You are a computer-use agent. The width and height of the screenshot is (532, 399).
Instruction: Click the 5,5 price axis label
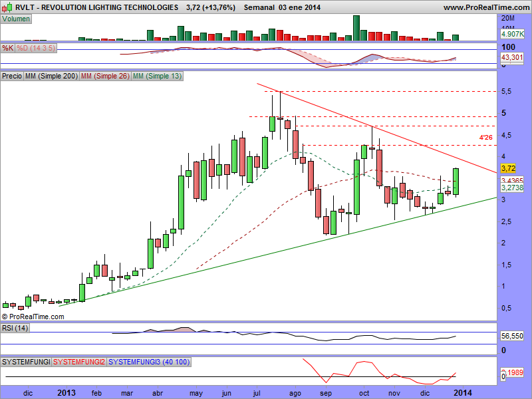(x=507, y=92)
